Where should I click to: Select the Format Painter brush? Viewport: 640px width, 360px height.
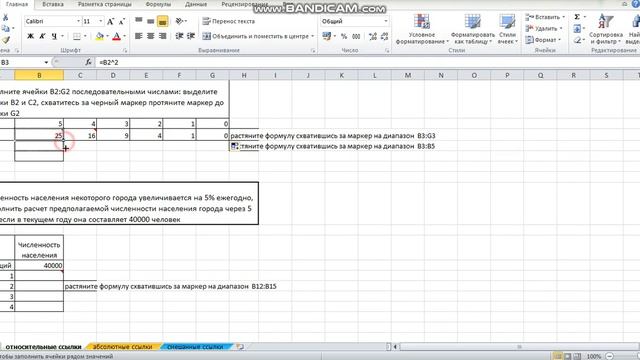5,40
